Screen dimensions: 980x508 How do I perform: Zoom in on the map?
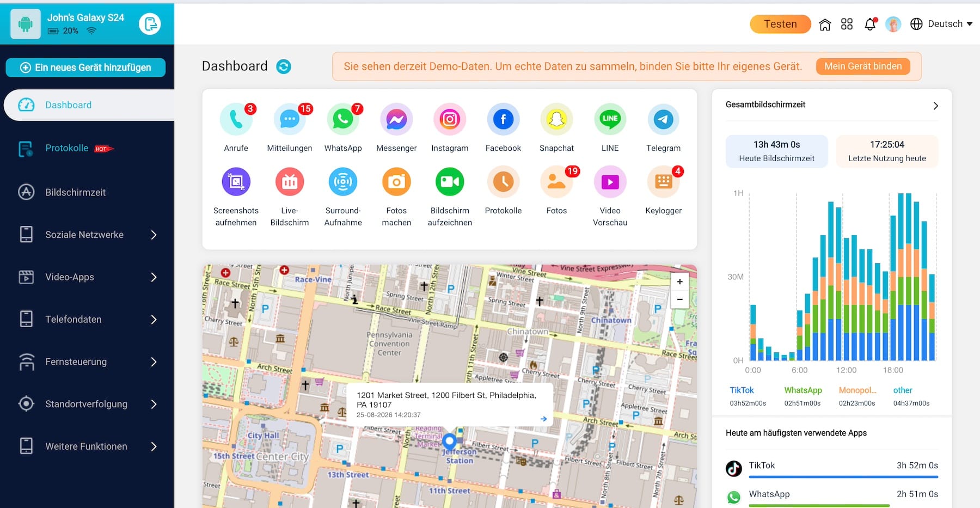[x=679, y=281]
